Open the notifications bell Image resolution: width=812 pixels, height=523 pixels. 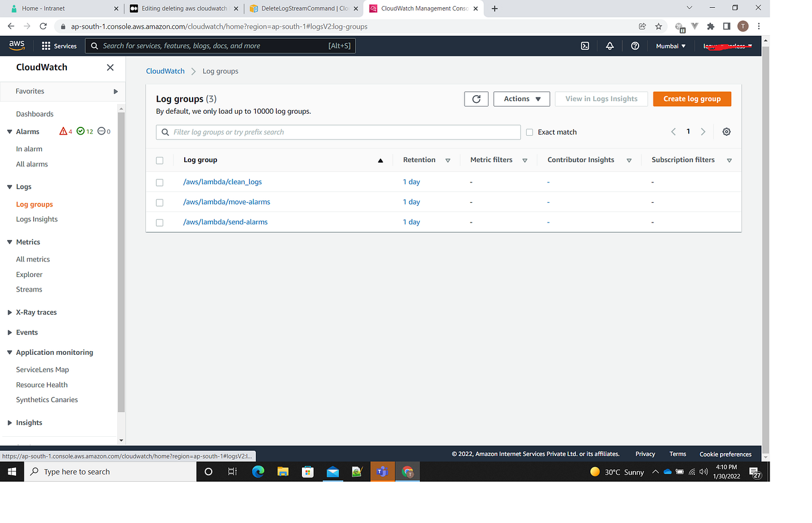pos(609,45)
